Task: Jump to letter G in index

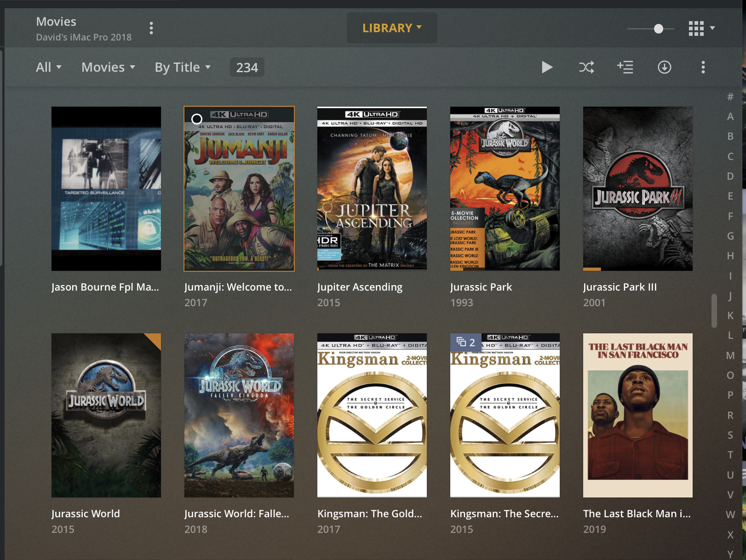Action: click(730, 236)
